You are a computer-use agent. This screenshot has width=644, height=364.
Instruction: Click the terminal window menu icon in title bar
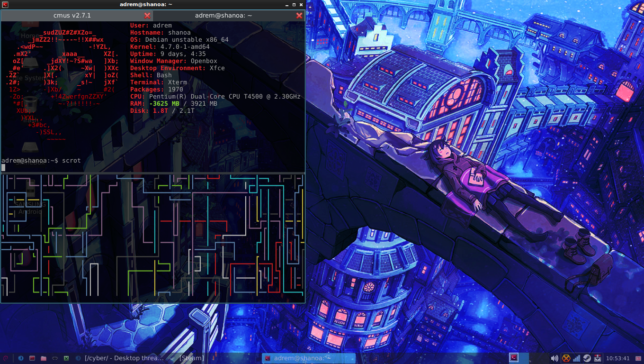coord(4,4)
